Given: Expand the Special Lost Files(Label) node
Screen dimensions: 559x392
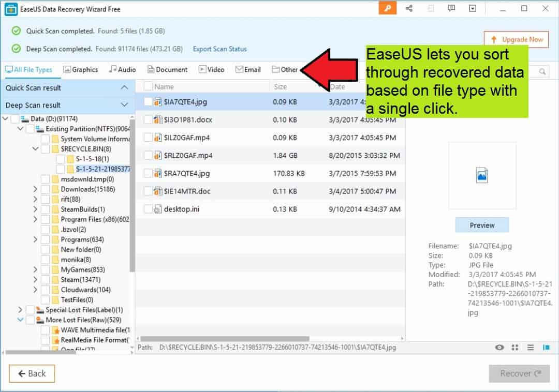Looking at the screenshot, I should pos(20,310).
